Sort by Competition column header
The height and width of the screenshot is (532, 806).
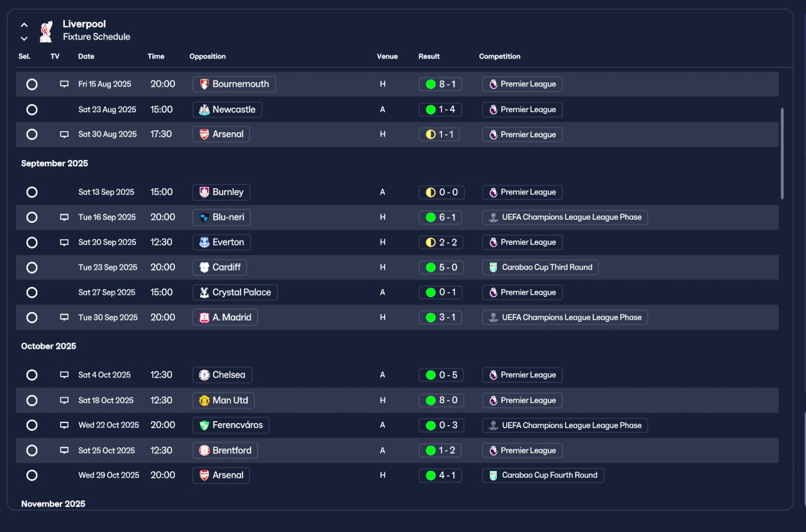[x=500, y=57]
